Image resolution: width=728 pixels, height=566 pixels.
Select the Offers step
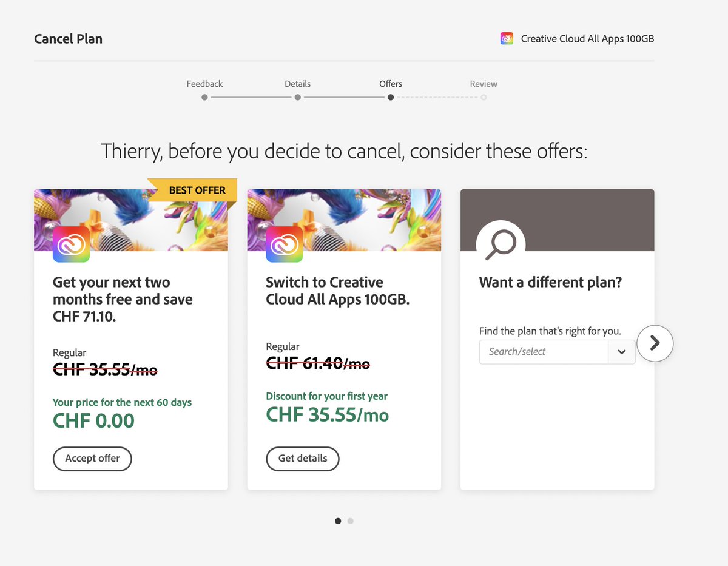coord(391,84)
